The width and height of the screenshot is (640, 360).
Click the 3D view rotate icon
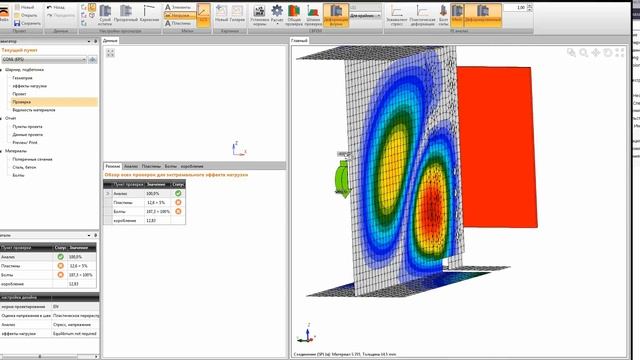point(608,53)
